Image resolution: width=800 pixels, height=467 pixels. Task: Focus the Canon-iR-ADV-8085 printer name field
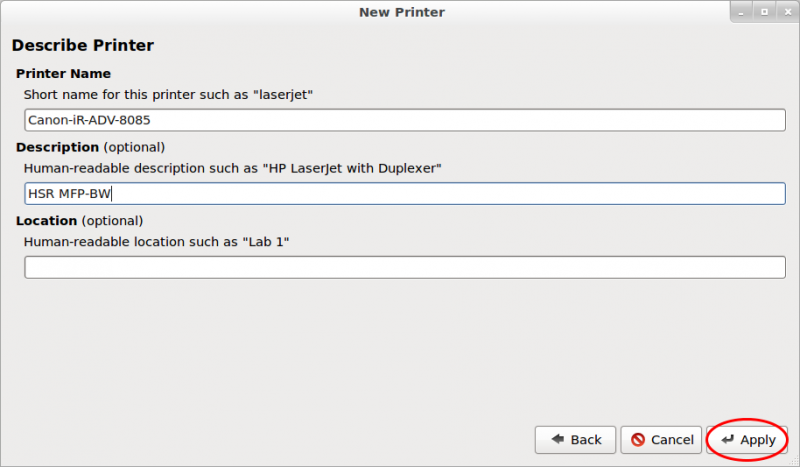(405, 120)
